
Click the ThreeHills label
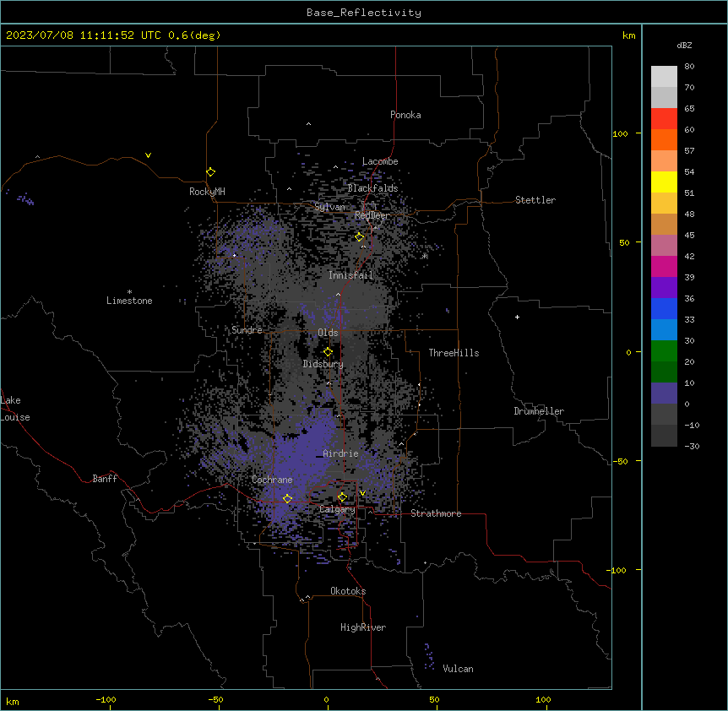tap(454, 353)
